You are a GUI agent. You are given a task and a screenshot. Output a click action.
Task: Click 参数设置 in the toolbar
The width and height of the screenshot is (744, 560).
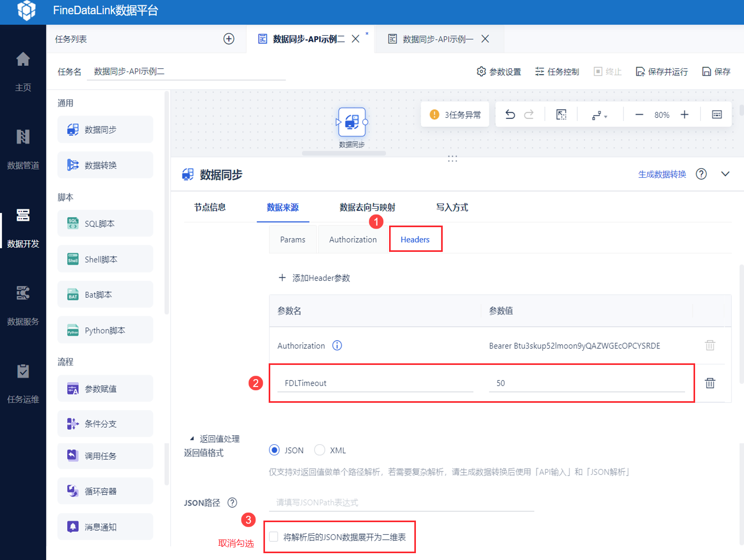tap(498, 72)
